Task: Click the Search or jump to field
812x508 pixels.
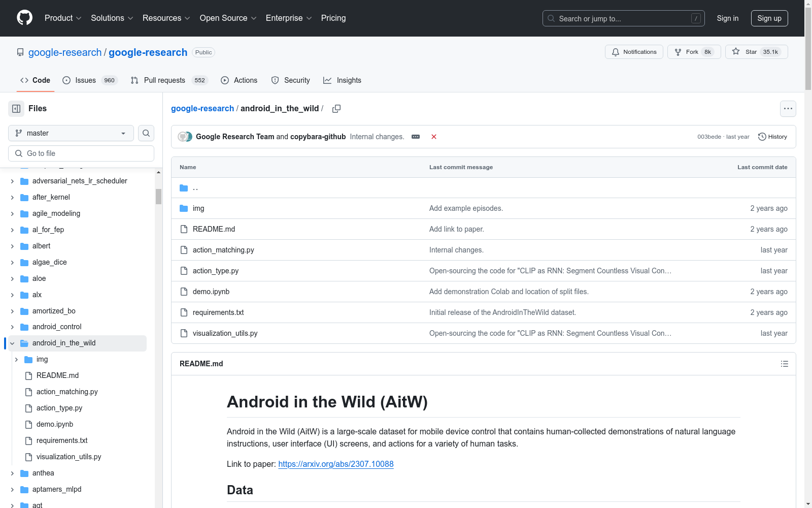Action: coord(624,18)
